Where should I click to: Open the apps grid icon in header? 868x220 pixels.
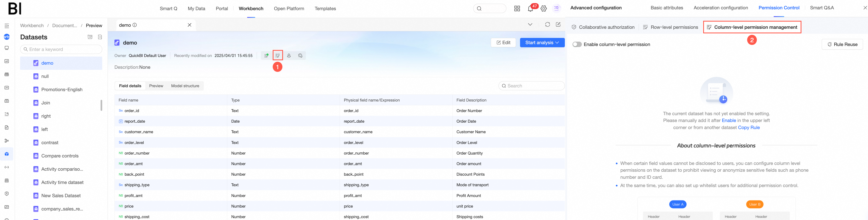517,9
